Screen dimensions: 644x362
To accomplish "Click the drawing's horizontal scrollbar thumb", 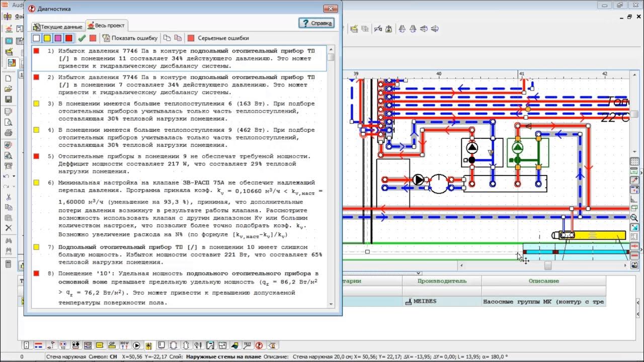I will pos(547,265).
